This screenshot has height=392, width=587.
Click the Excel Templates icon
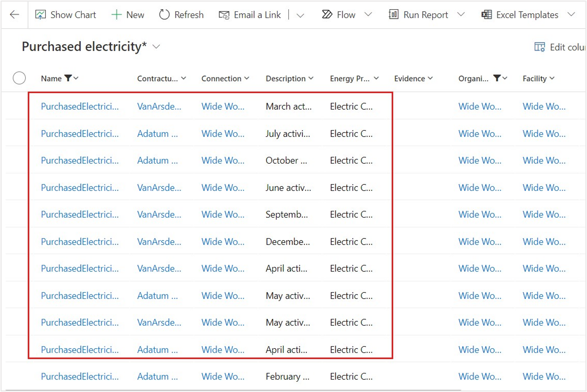click(486, 15)
